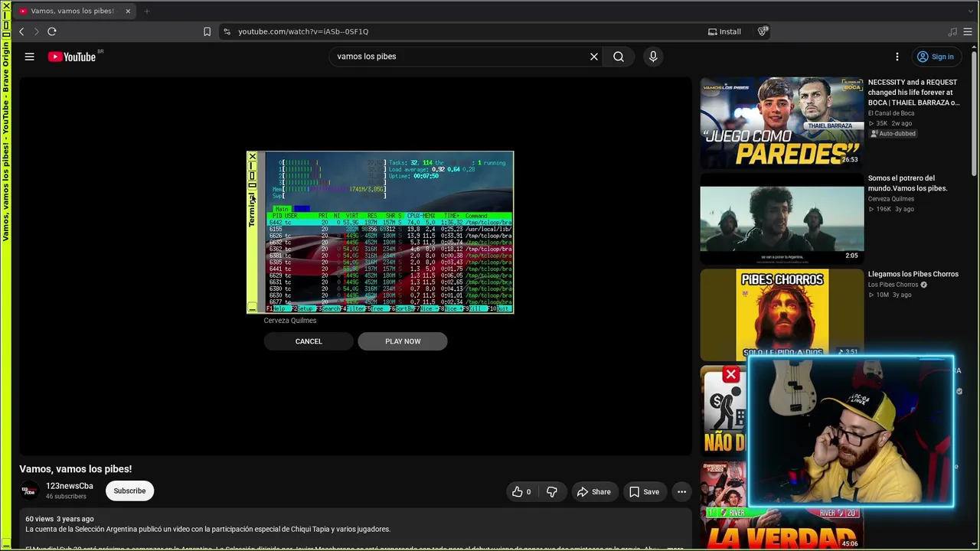Close the Terminal window in the video
Image resolution: width=980 pixels, height=551 pixels.
tap(252, 157)
